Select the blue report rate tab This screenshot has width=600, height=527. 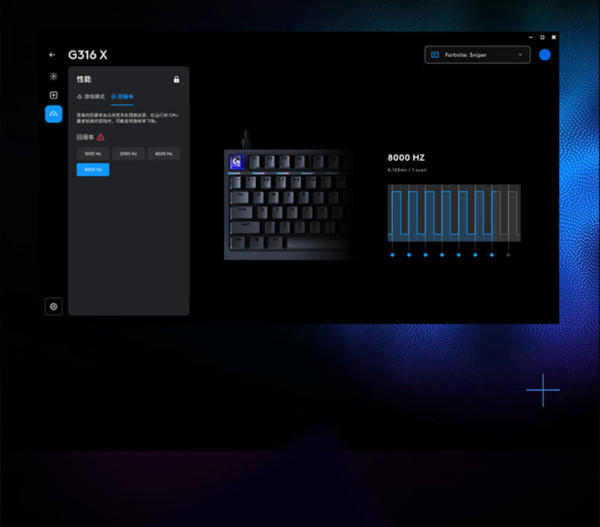click(x=122, y=96)
